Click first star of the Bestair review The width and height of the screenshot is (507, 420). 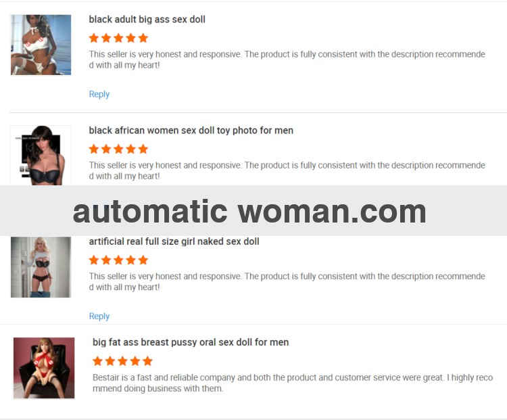point(97,360)
